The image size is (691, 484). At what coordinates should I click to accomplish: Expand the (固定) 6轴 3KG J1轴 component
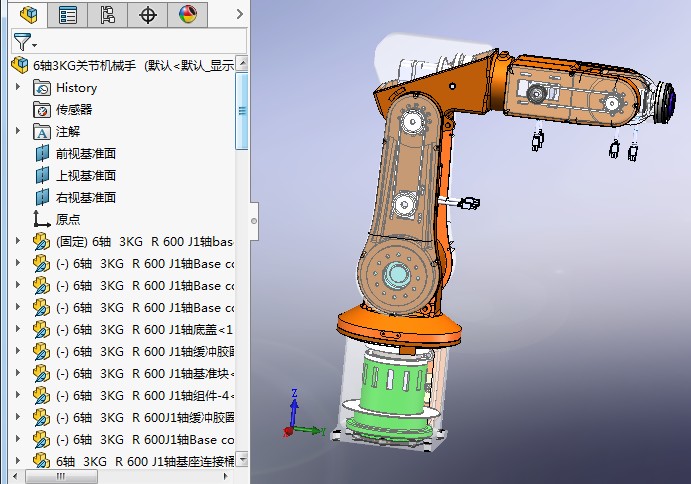(17, 242)
